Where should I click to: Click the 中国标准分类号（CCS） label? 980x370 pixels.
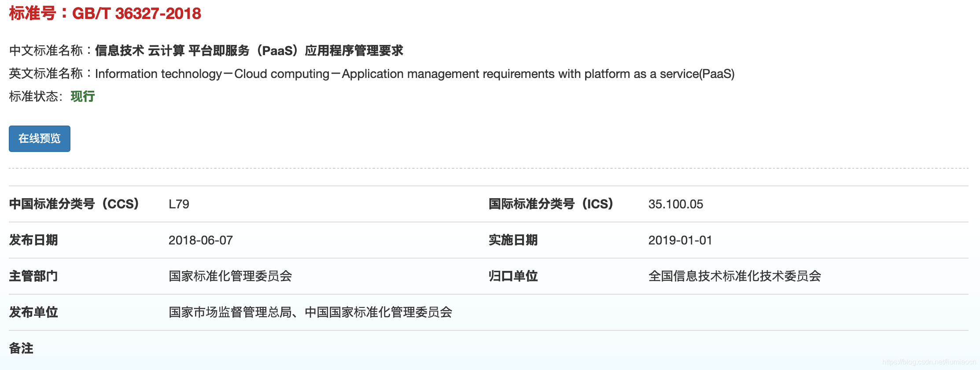pyautogui.click(x=74, y=204)
